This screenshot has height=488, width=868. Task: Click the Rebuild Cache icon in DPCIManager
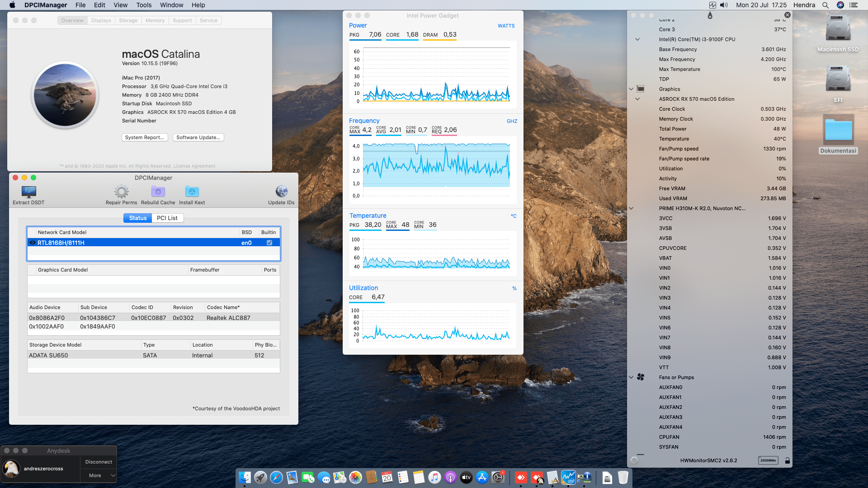point(158,192)
